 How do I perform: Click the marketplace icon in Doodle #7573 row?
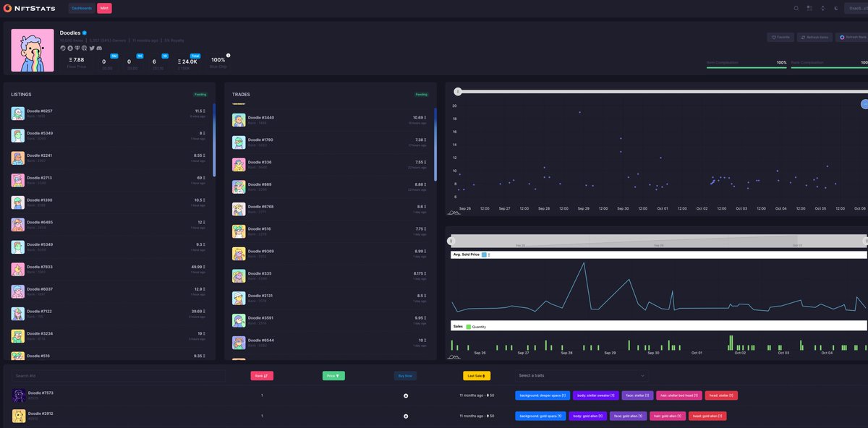click(406, 395)
